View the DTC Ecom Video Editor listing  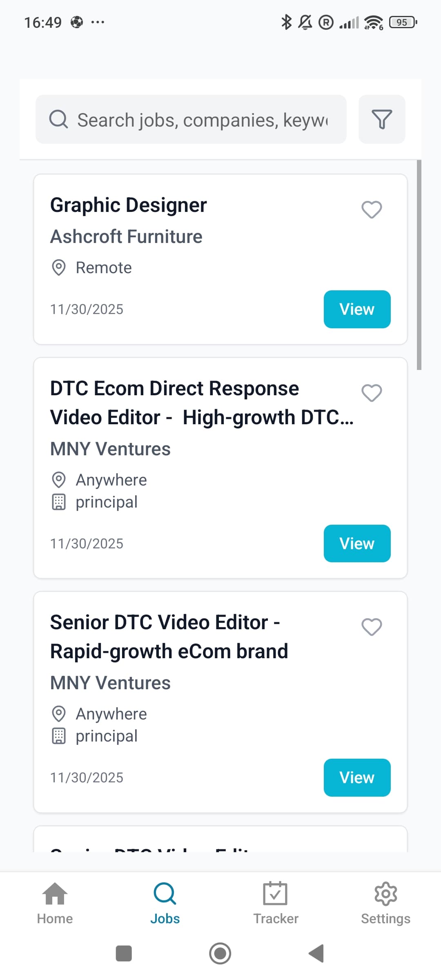[x=357, y=543]
